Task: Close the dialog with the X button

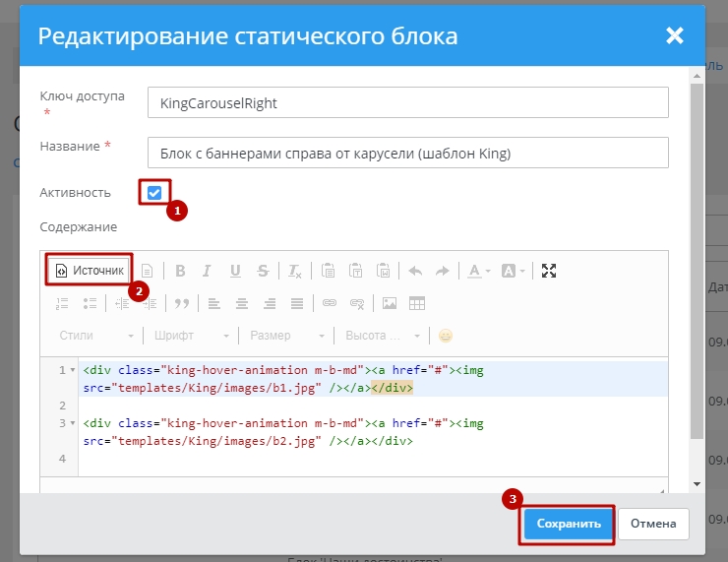Action: coord(674,36)
